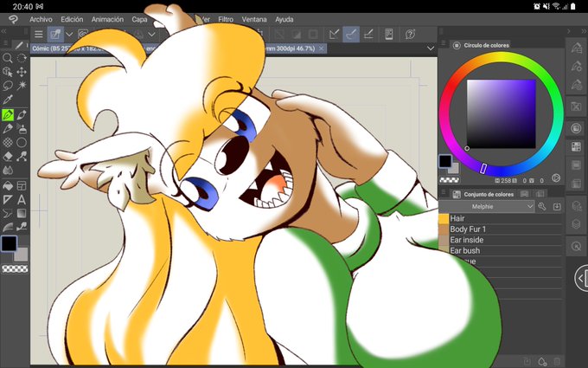The width and height of the screenshot is (588, 368).
Task: Open the Archivo menu
Action: [41, 20]
